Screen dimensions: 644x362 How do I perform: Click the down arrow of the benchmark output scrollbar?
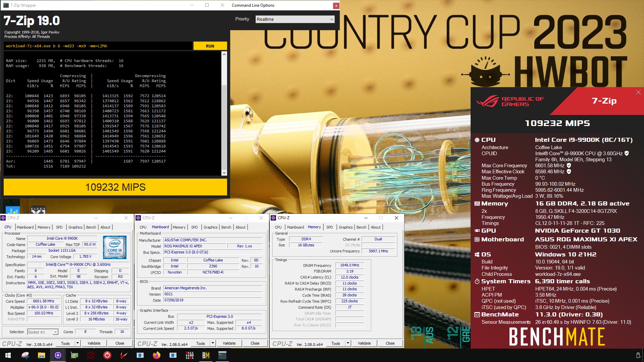224,173
